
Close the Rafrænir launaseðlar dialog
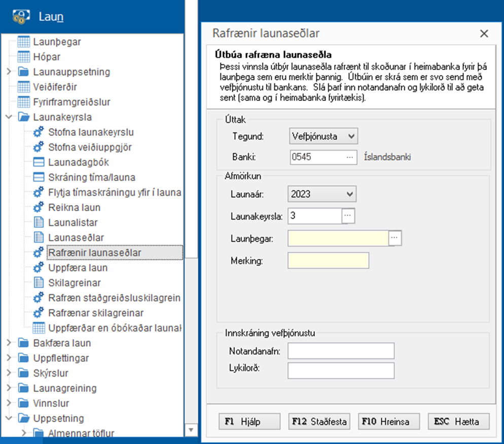(484, 34)
